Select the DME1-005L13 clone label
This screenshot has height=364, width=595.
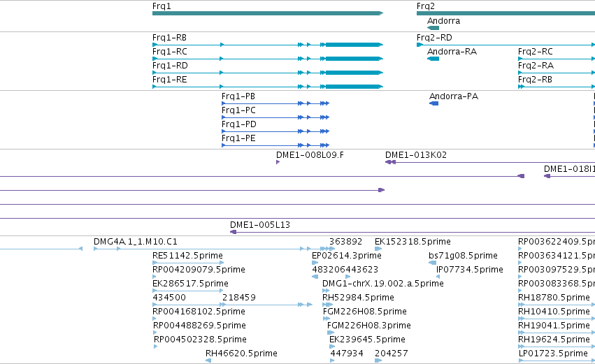tap(260, 225)
